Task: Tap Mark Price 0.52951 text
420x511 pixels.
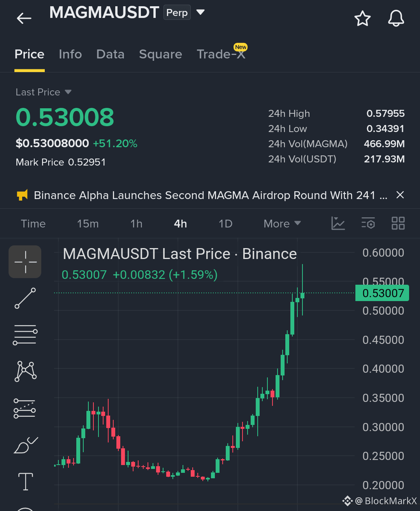Action: point(61,162)
